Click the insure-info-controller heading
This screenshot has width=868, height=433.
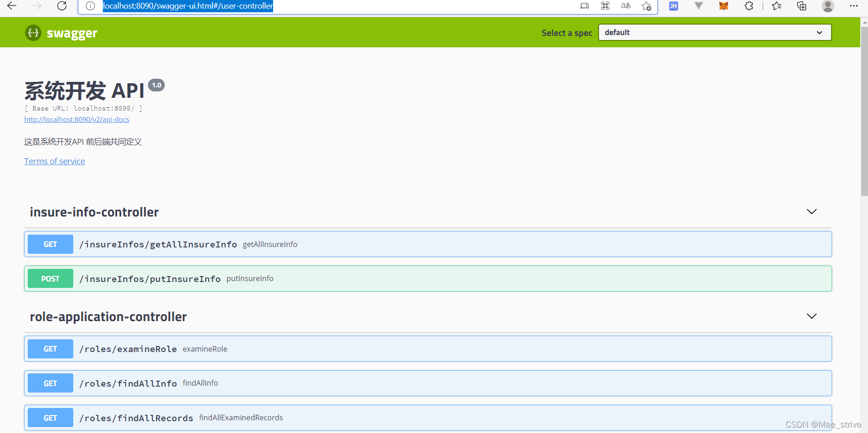(94, 212)
